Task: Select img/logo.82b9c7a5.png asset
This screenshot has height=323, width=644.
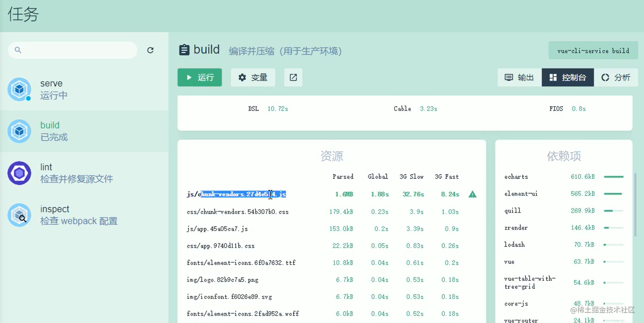Action: (x=332, y=280)
